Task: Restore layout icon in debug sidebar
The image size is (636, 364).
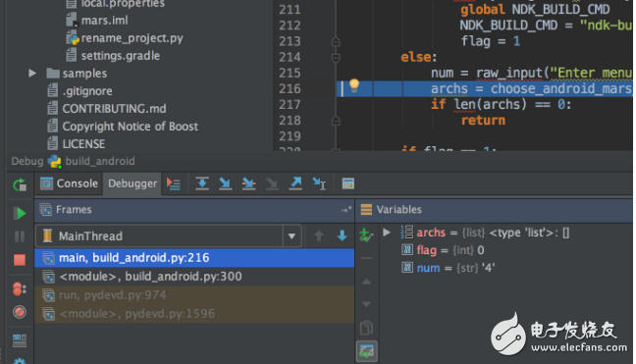Action: pyautogui.click(x=20, y=340)
